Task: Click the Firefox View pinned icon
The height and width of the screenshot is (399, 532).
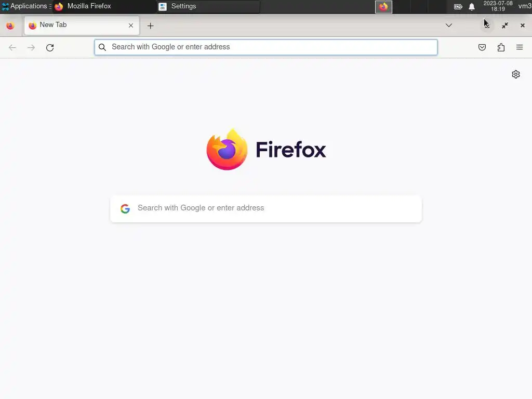Action: pyautogui.click(x=10, y=26)
